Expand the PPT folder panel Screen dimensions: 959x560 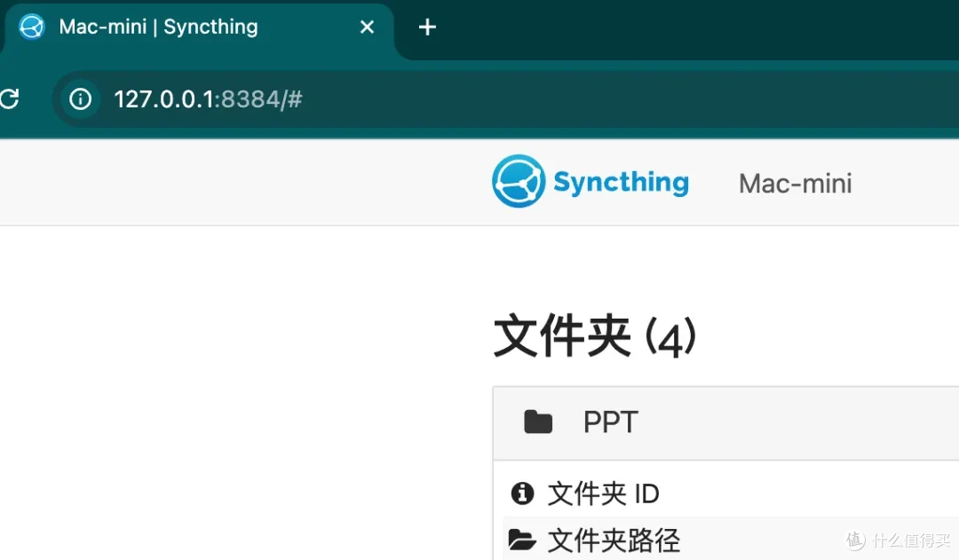(x=726, y=423)
